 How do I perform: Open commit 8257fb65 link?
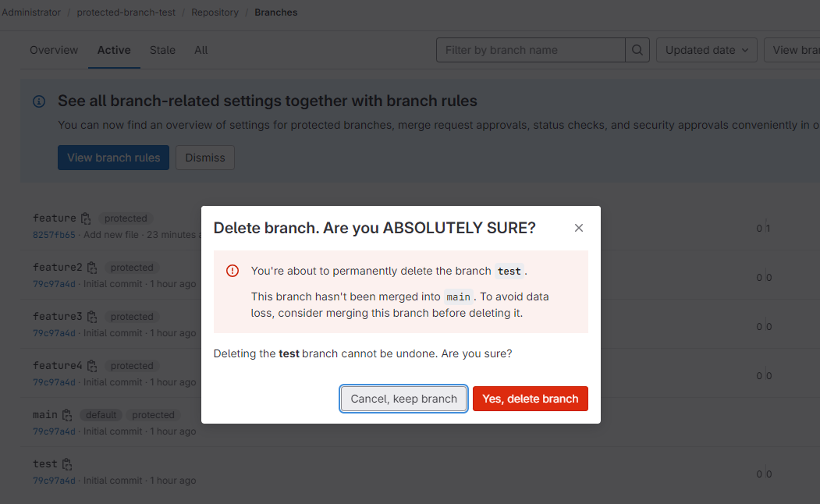55,235
